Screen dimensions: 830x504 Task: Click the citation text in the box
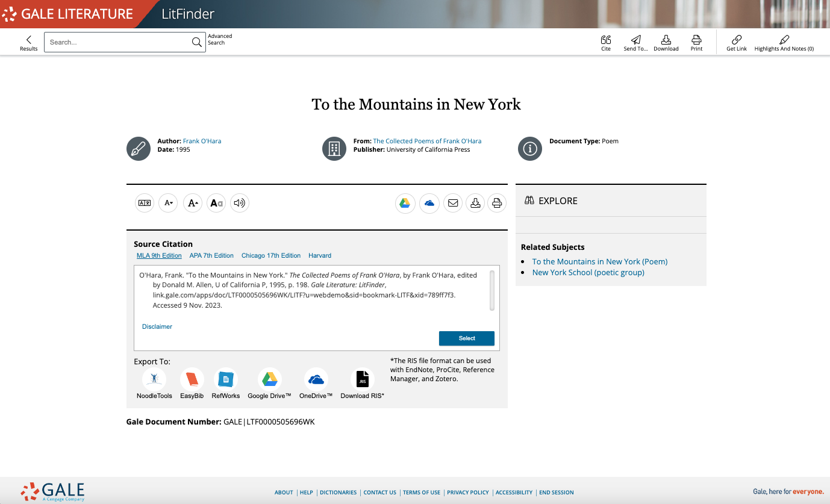(308, 290)
